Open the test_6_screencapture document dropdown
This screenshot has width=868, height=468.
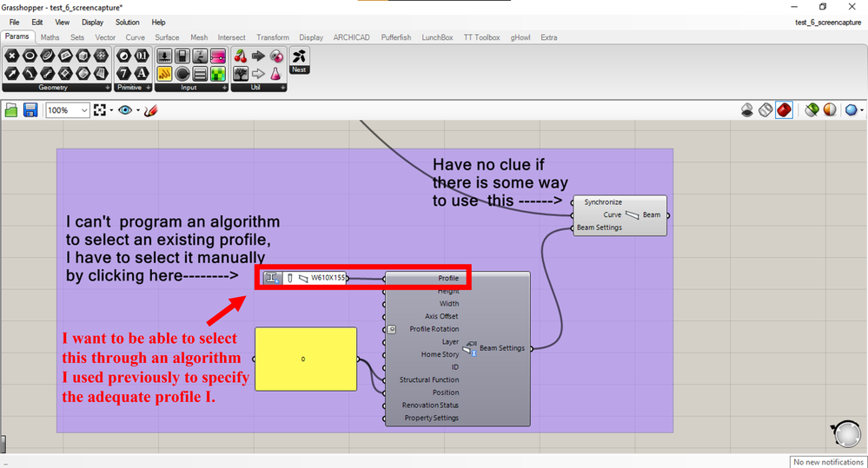click(828, 22)
